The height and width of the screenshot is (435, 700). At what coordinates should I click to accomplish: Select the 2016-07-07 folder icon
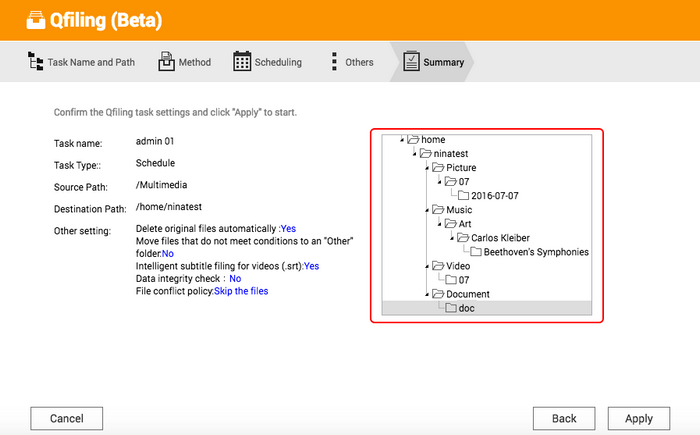click(x=463, y=196)
